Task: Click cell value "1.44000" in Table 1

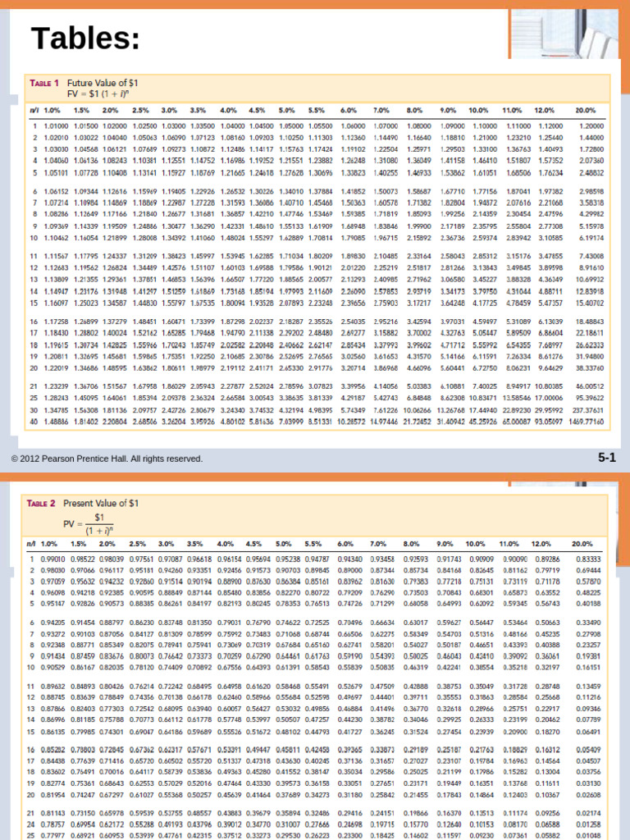Action: pos(592,138)
